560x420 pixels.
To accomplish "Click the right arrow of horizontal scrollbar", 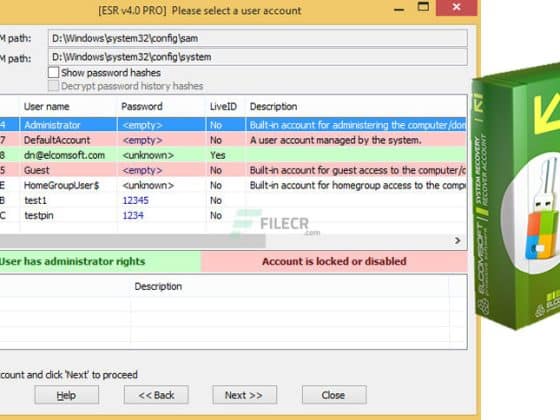I will point(457,241).
